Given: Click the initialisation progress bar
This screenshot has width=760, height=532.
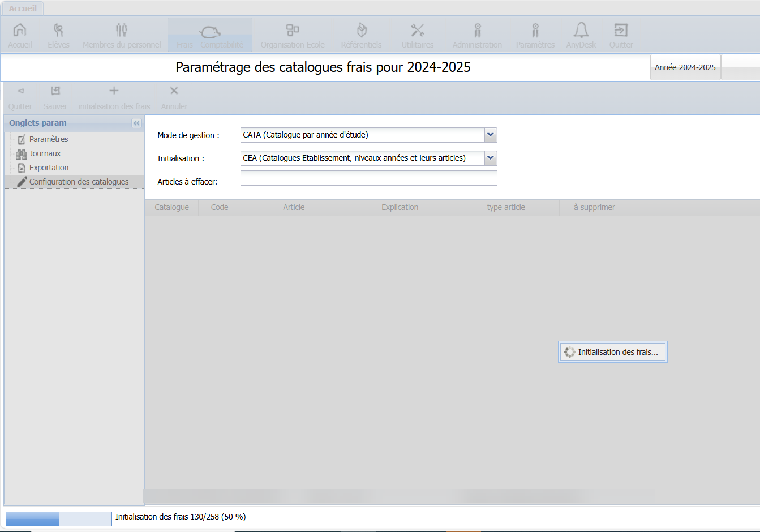Looking at the screenshot, I should (59, 518).
